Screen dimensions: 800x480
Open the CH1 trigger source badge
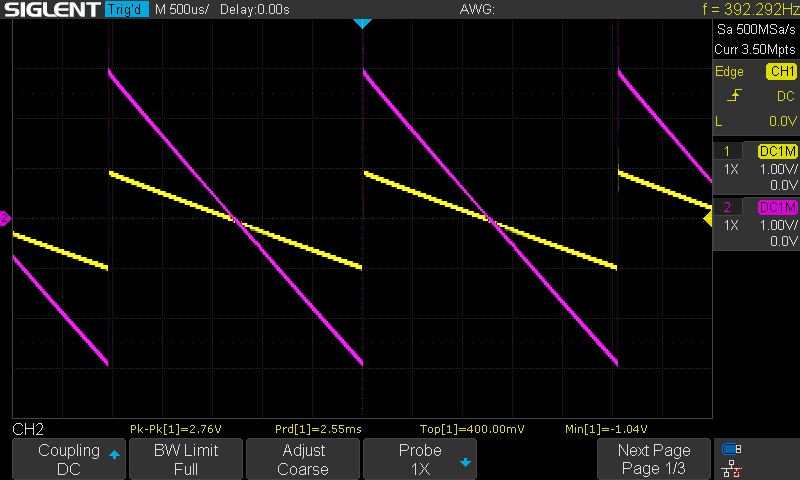(x=780, y=72)
